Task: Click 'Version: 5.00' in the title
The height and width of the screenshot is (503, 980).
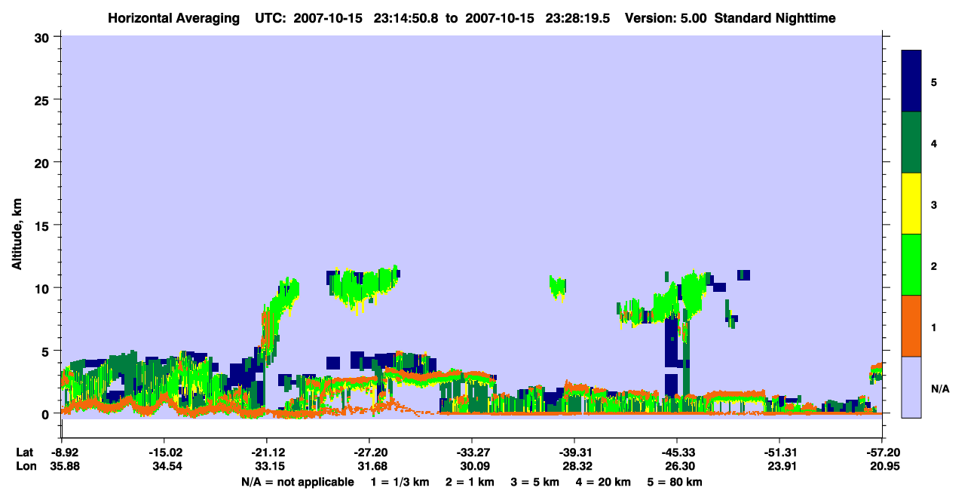Action: point(666,18)
